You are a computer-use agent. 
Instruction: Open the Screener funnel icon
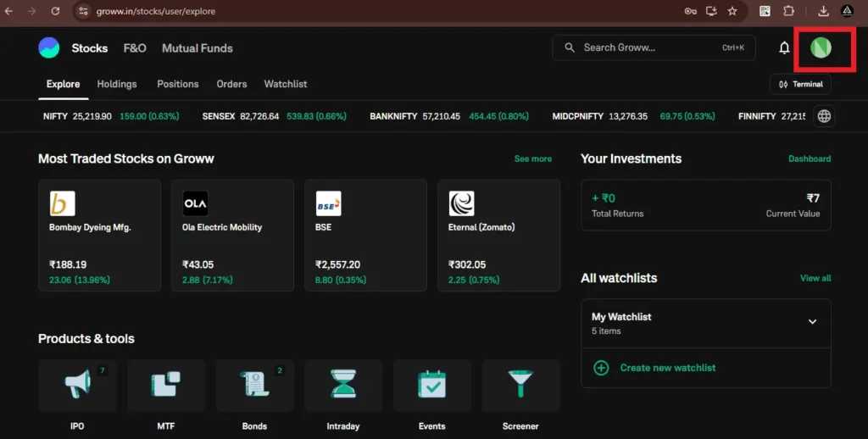(520, 384)
